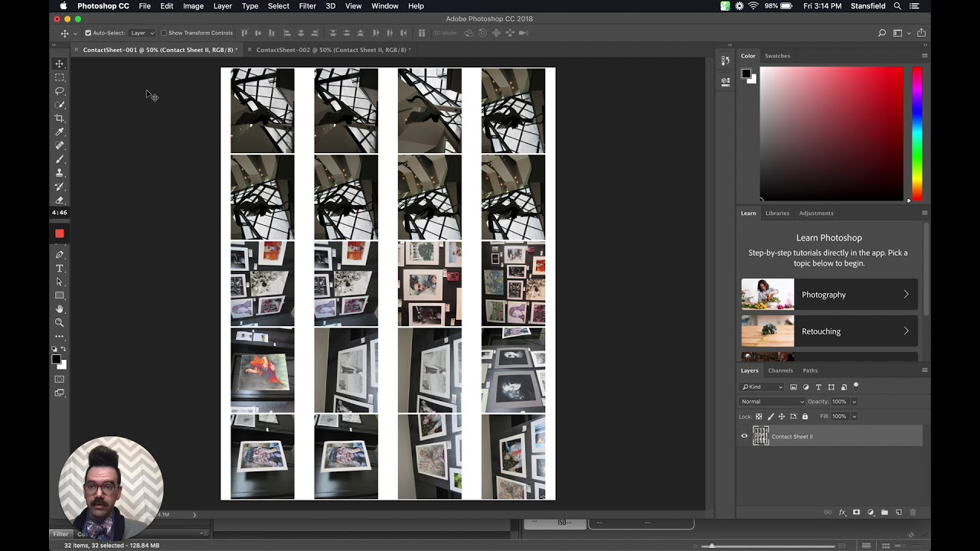Enable Show Transform Controls checkbox
The image size is (980, 551).
[x=163, y=33]
